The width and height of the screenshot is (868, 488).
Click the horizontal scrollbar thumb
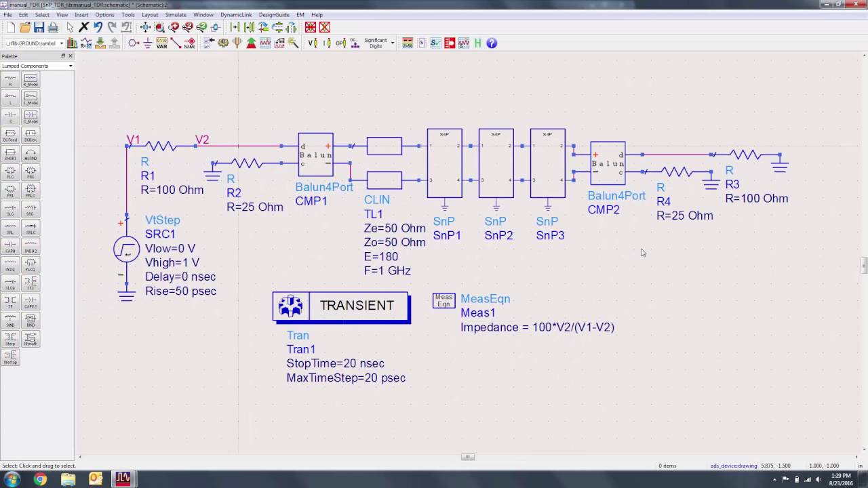[x=468, y=457]
